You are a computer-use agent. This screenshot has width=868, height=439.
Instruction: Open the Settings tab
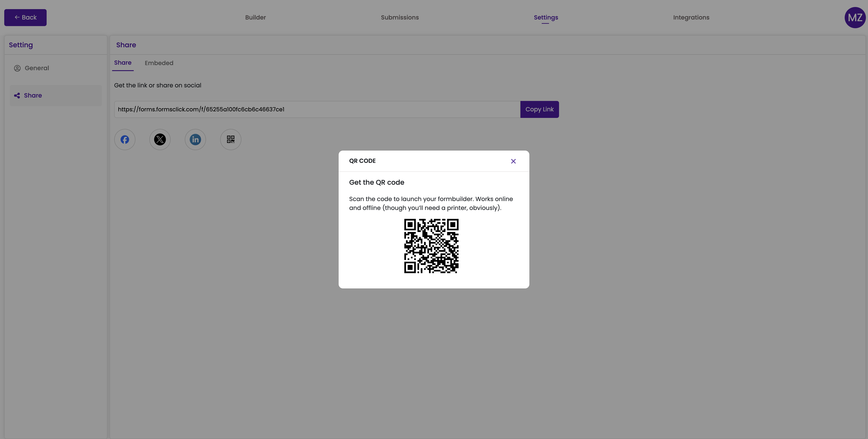tap(546, 18)
